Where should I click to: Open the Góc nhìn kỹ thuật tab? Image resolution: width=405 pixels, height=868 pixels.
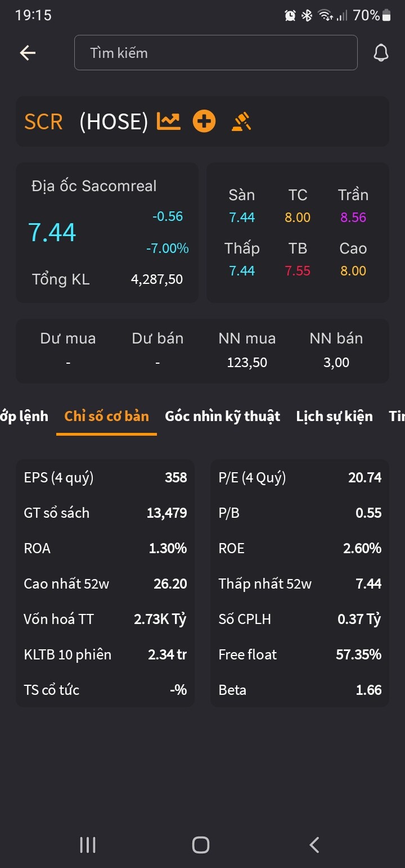pos(222,417)
